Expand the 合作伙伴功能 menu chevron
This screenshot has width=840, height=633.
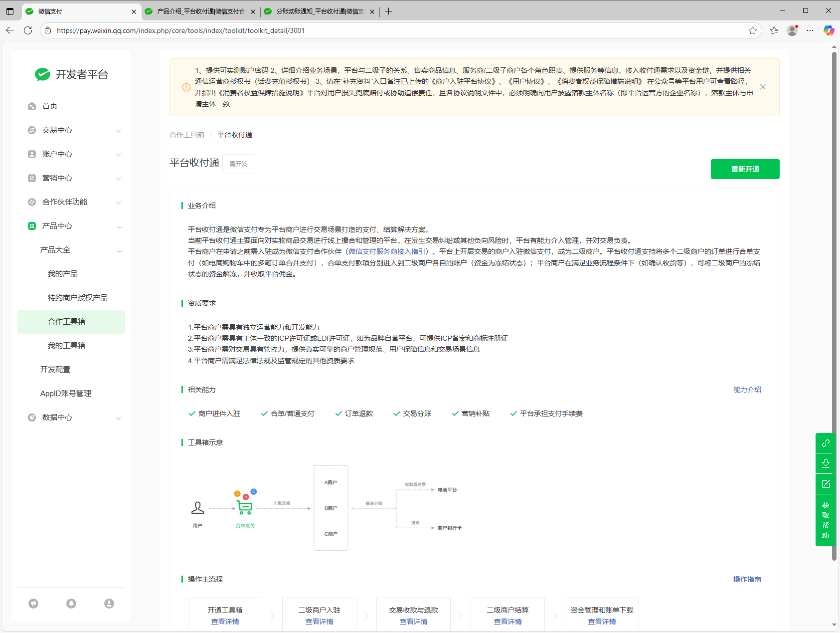pos(119,203)
